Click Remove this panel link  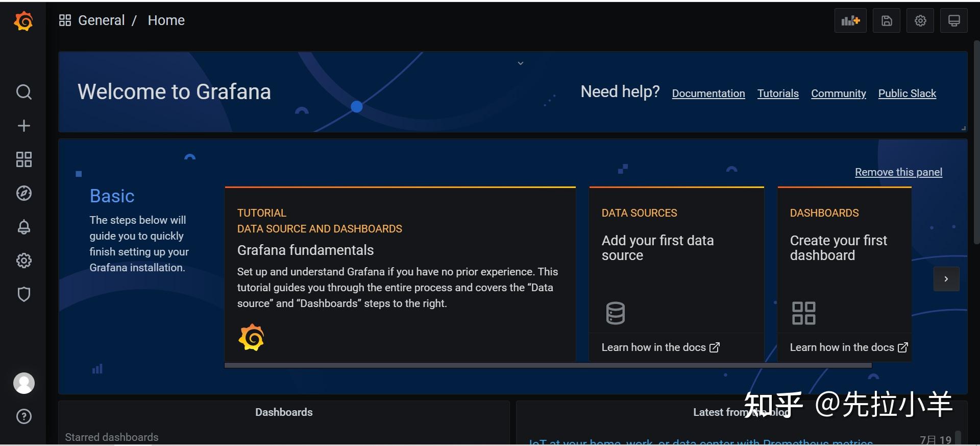898,172
